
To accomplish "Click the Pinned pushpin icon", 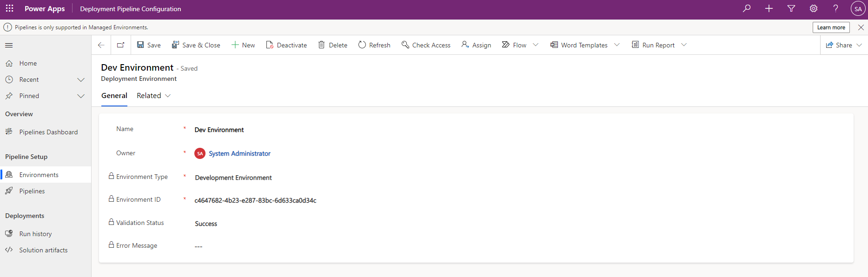I will click(x=9, y=96).
